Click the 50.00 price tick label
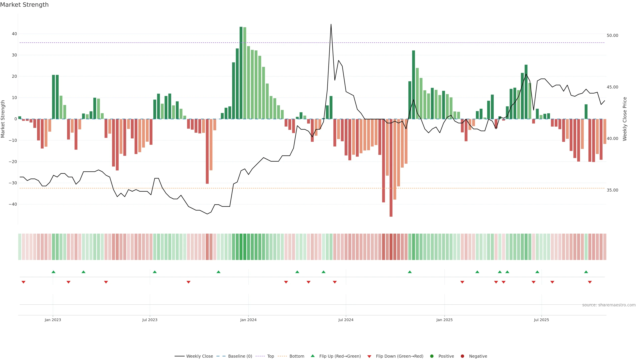This screenshot has width=644, height=362. [612, 36]
